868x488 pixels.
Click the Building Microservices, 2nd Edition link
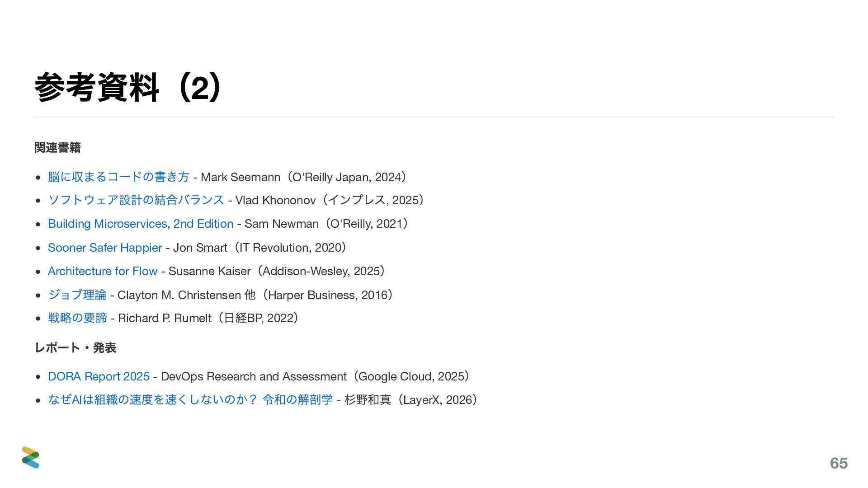coord(140,224)
